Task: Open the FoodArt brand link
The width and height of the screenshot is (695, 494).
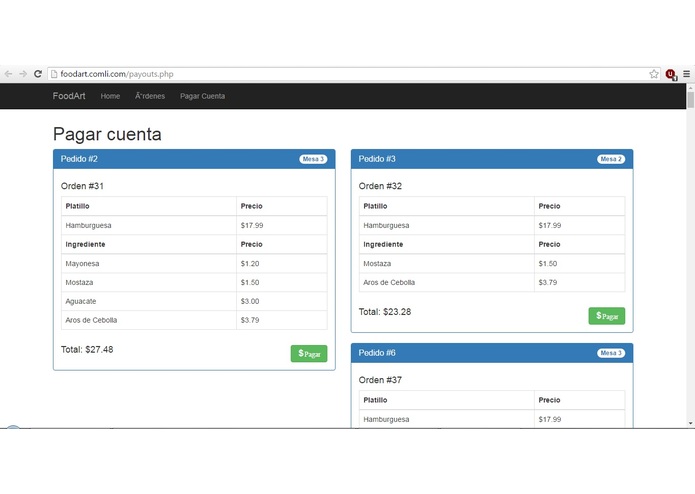Action: tap(69, 96)
